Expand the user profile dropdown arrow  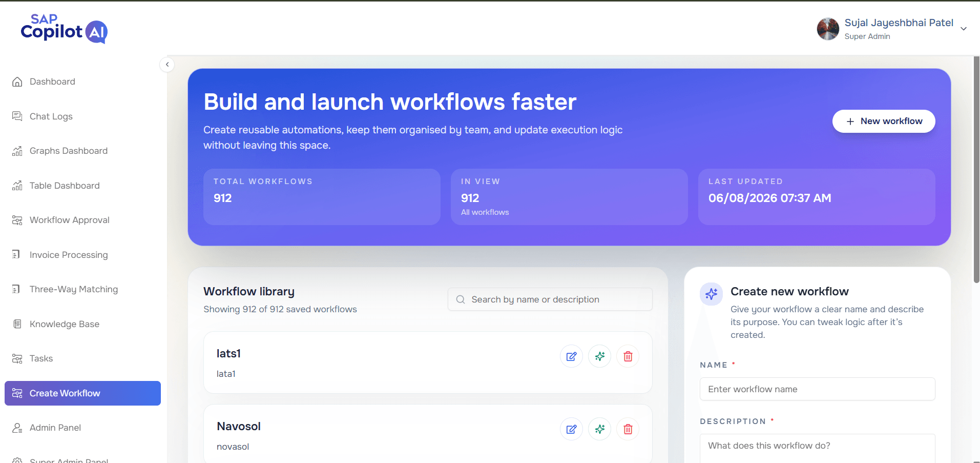(964, 29)
